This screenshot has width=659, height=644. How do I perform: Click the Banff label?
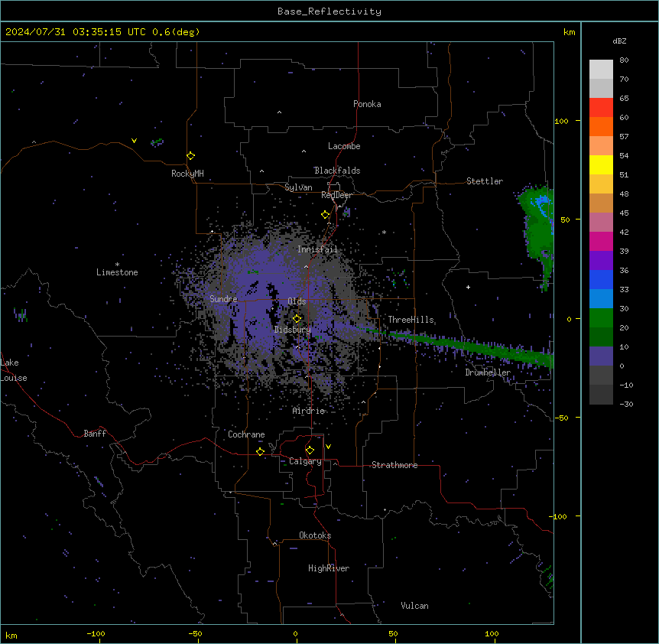95,434
